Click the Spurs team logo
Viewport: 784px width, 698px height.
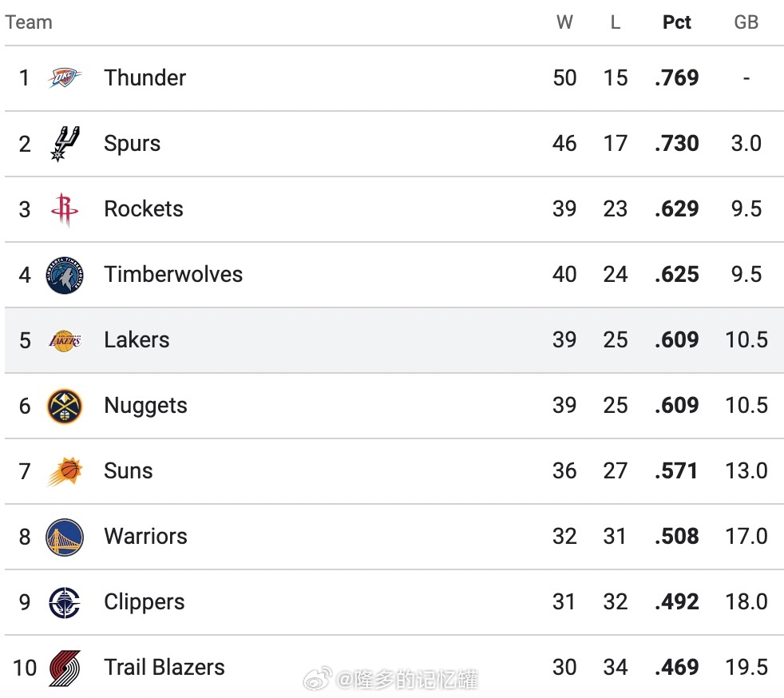(x=65, y=144)
